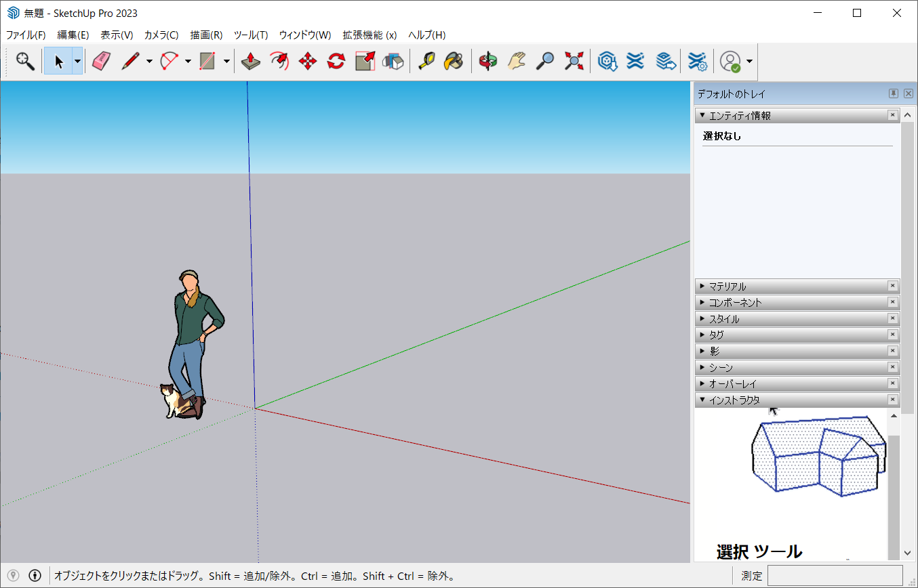
Task: Open the ウィンドウ(W) menu
Action: tap(305, 35)
